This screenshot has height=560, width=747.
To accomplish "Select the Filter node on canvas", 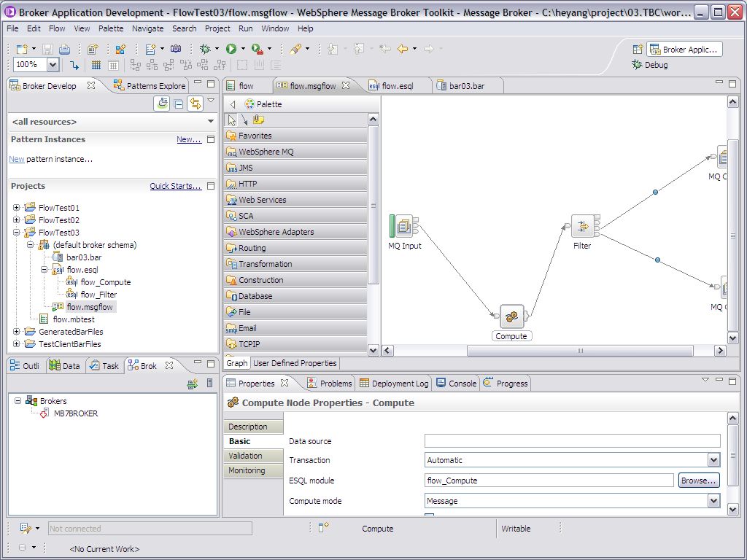I will click(x=583, y=226).
